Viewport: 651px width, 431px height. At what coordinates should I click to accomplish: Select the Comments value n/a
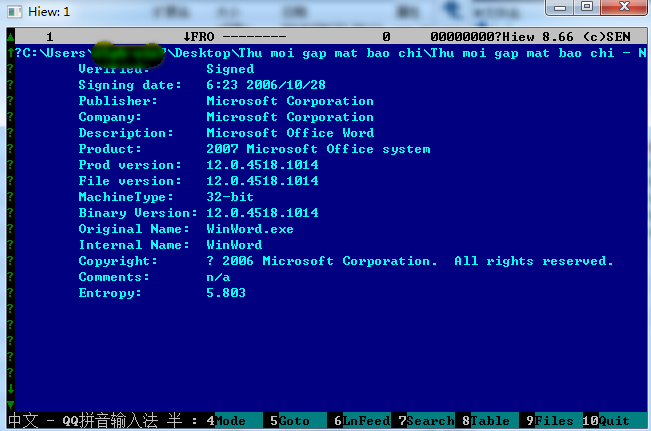coord(218,277)
